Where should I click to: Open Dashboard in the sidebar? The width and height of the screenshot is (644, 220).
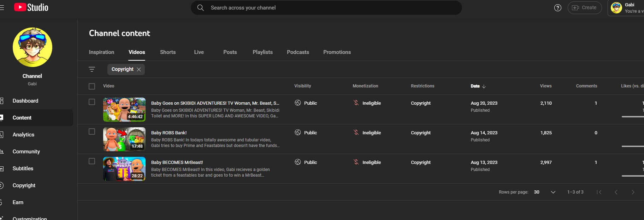point(36,101)
